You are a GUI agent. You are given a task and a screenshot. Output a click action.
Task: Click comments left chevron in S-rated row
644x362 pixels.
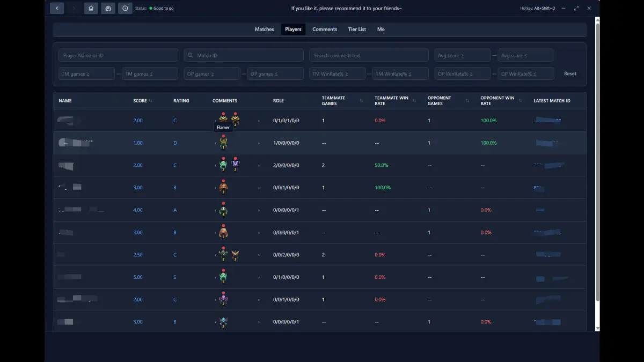[x=216, y=278]
